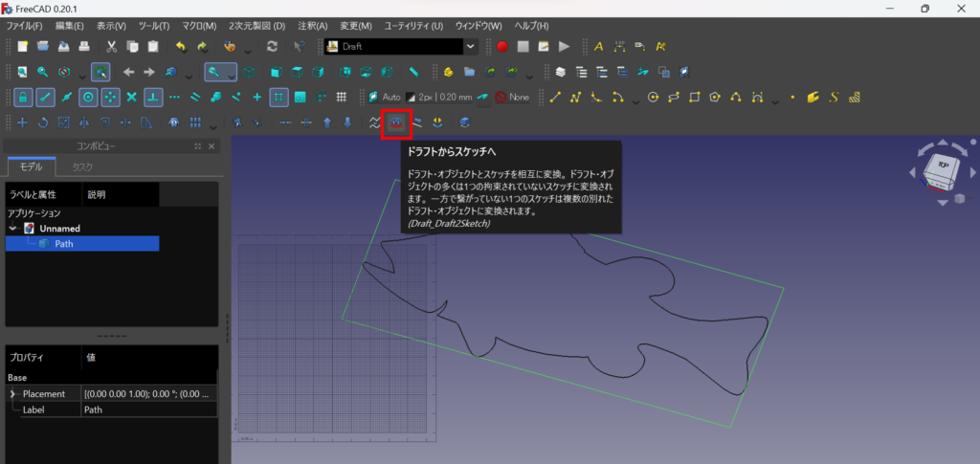This screenshot has width=980, height=464.
Task: Open the 編集(E) menu
Action: (69, 26)
